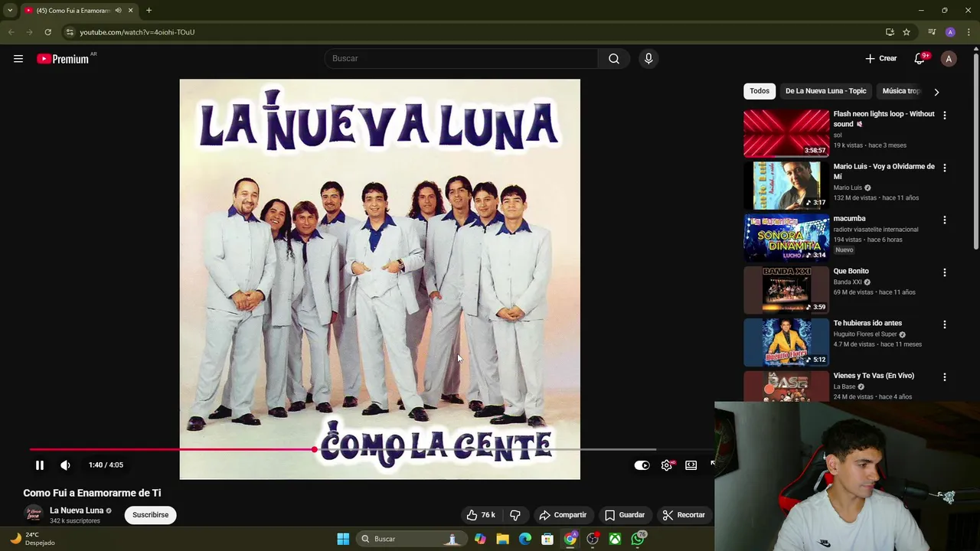The width and height of the screenshot is (980, 551).
Task: Open a new Chrome tab
Action: (x=149, y=11)
